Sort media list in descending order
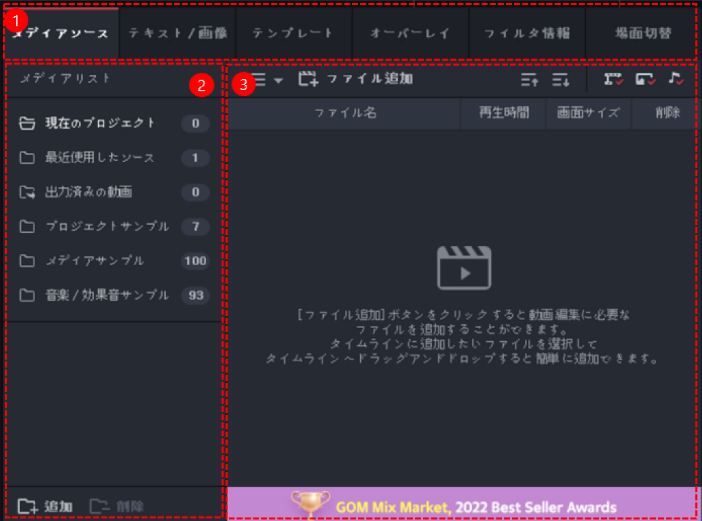The width and height of the screenshot is (702, 521). tap(560, 79)
